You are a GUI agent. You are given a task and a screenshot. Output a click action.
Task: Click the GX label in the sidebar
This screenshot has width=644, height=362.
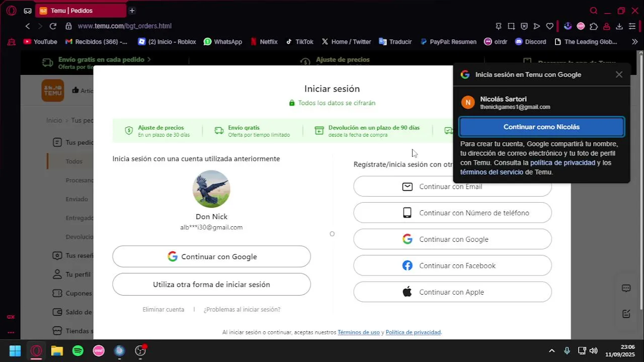pyautogui.click(x=11, y=317)
